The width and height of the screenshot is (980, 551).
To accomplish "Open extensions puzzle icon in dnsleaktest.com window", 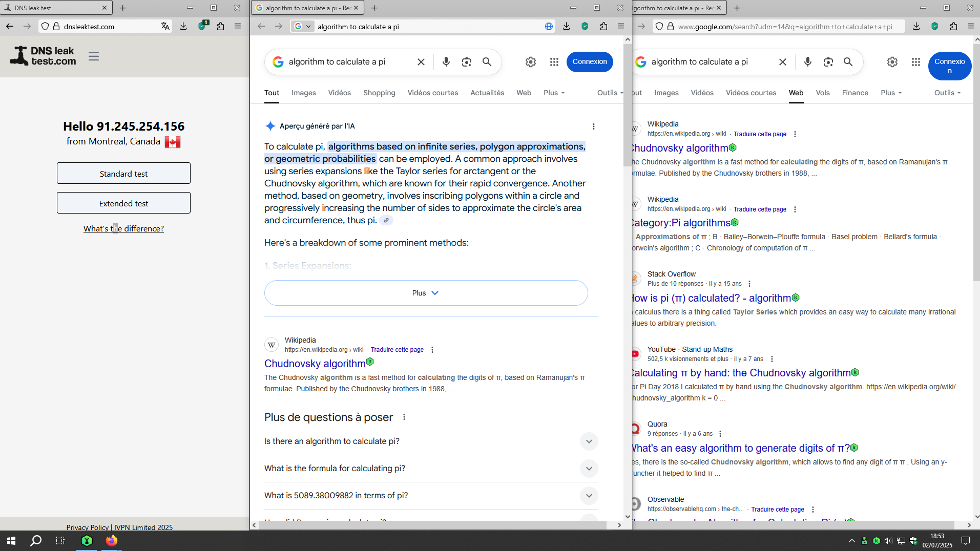I will click(x=220, y=26).
